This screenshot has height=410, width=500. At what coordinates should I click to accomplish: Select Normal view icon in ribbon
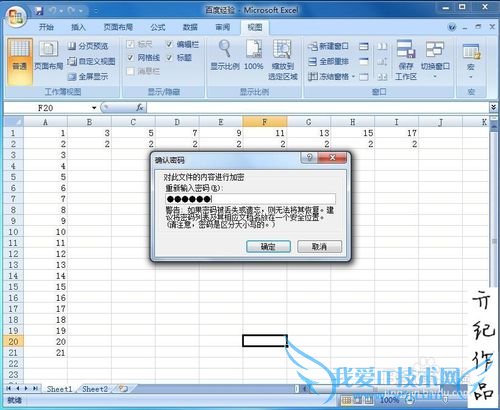coord(20,61)
